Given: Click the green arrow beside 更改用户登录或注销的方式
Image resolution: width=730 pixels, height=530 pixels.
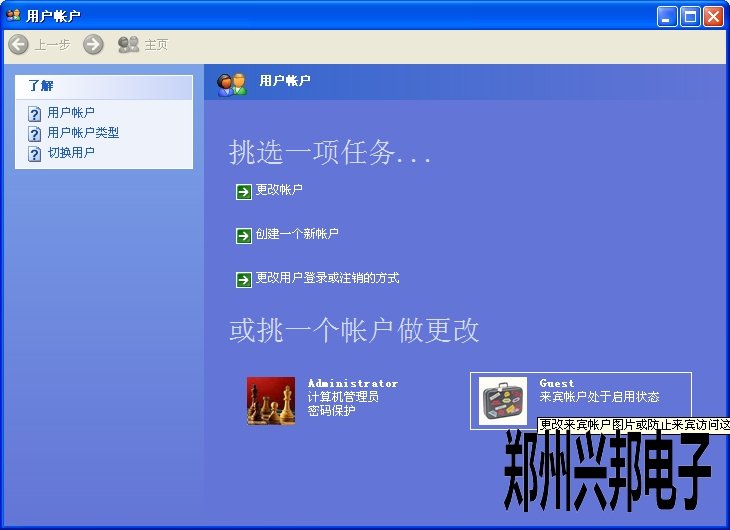Looking at the screenshot, I should pyautogui.click(x=244, y=279).
